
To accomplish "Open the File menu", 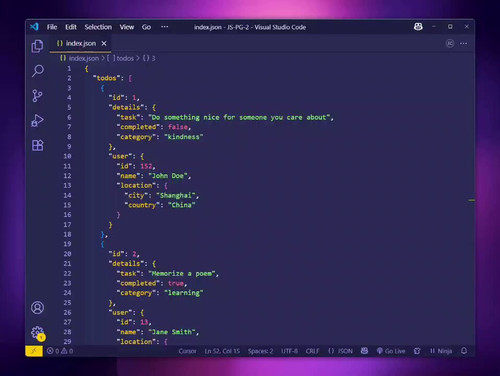I will [52, 27].
